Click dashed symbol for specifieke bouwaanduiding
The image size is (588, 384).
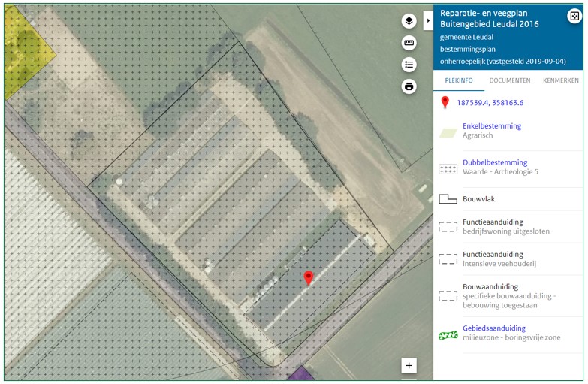448,296
